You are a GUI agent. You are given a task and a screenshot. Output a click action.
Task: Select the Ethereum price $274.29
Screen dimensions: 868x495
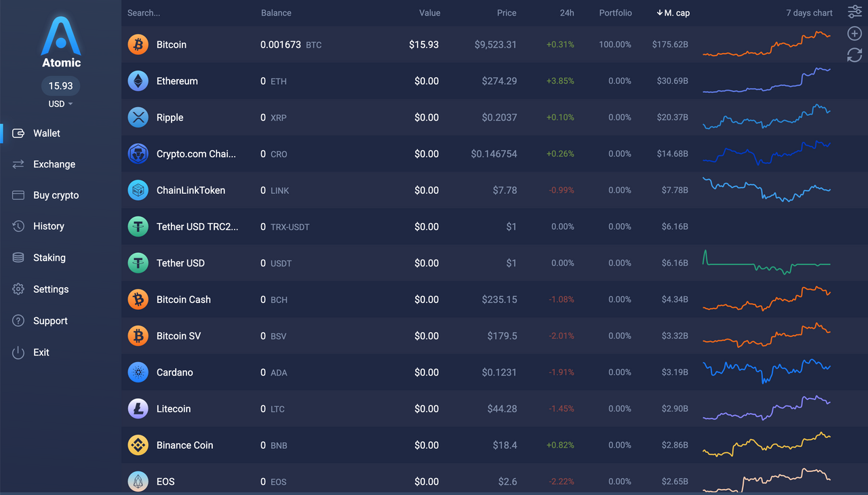pos(500,81)
